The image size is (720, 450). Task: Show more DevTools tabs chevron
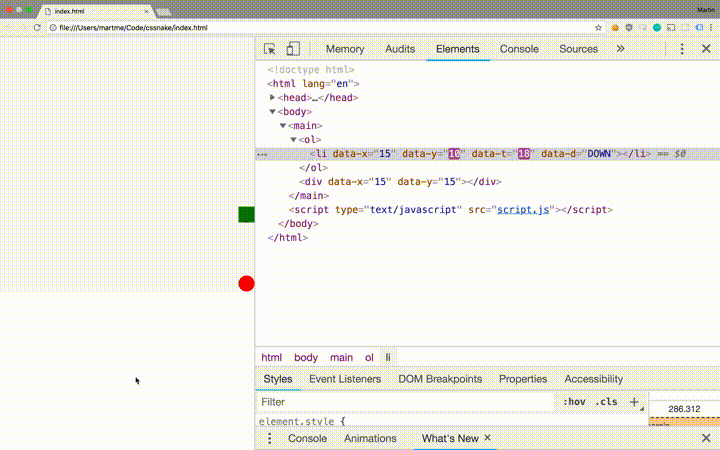[620, 49]
